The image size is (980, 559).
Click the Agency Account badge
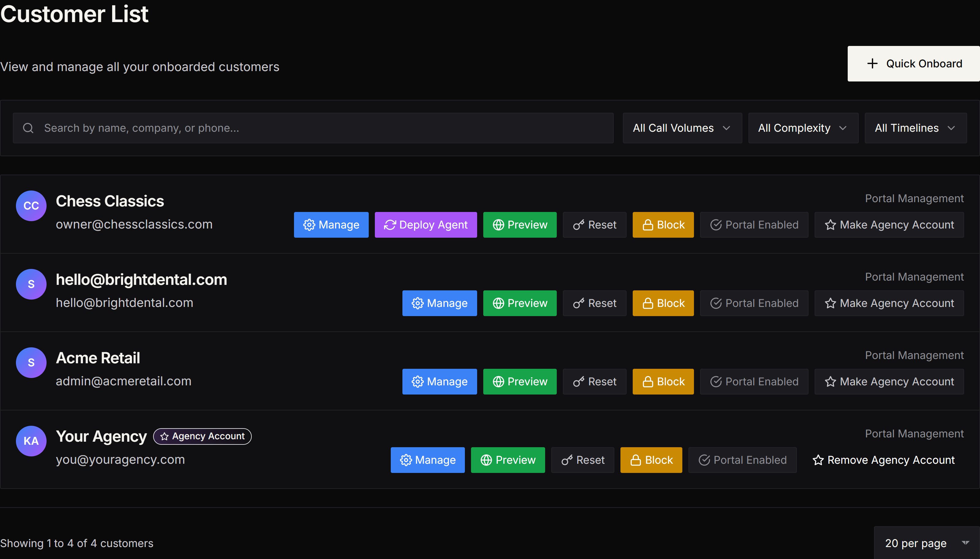(202, 436)
